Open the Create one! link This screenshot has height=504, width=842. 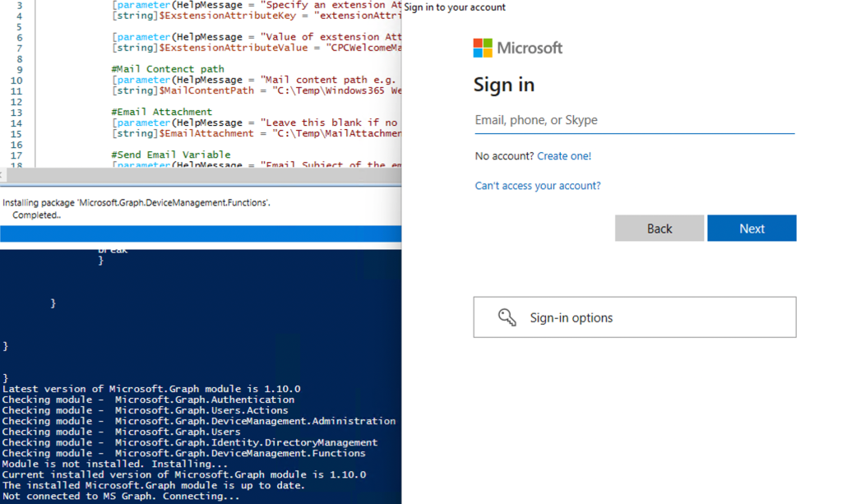pyautogui.click(x=564, y=155)
